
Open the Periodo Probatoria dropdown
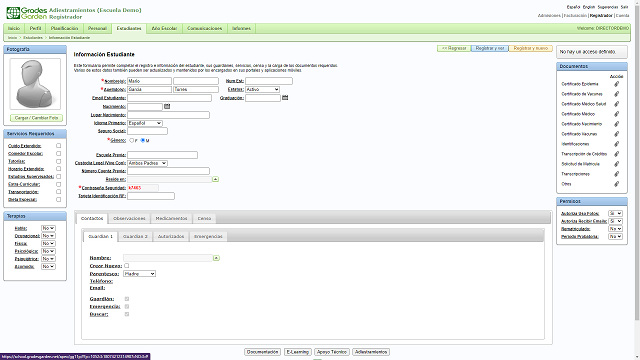pyautogui.click(x=615, y=236)
